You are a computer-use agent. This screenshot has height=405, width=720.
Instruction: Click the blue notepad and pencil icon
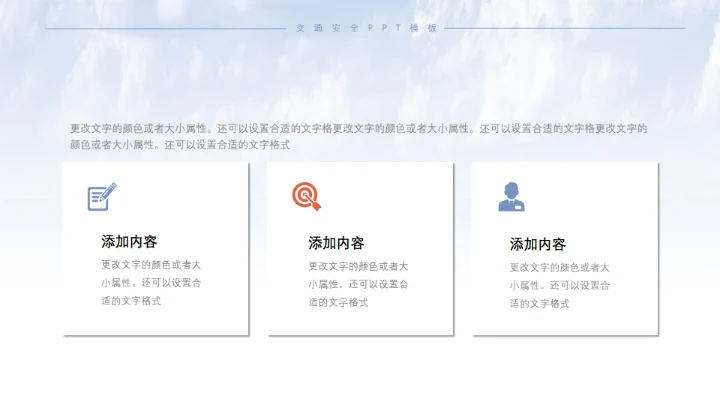click(102, 197)
